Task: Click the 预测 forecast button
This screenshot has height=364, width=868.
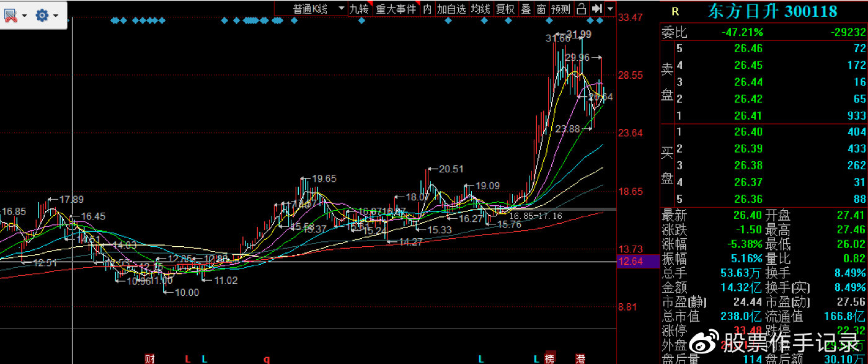Action: click(x=560, y=9)
